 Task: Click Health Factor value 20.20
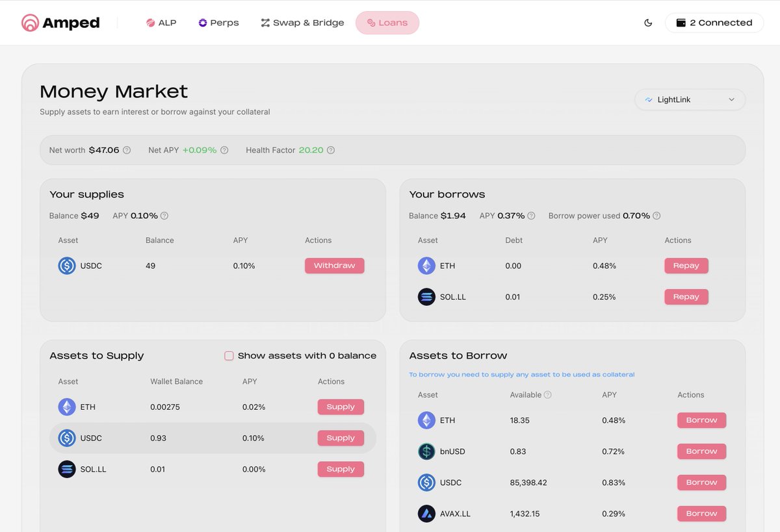tap(311, 150)
